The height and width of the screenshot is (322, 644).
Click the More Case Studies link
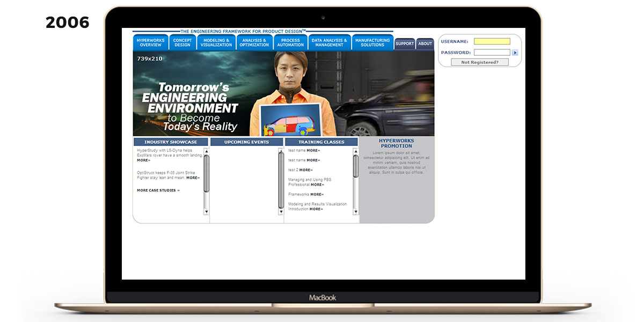158,190
